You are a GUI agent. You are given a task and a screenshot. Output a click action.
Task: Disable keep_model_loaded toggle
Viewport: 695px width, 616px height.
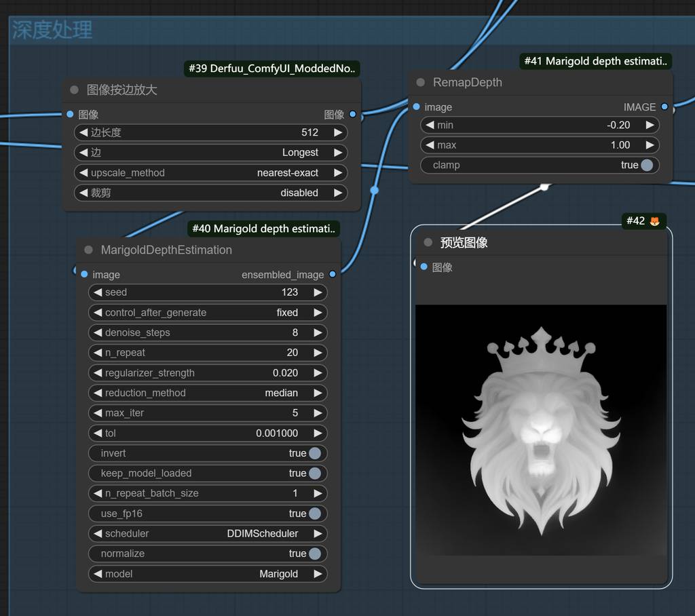click(x=314, y=473)
